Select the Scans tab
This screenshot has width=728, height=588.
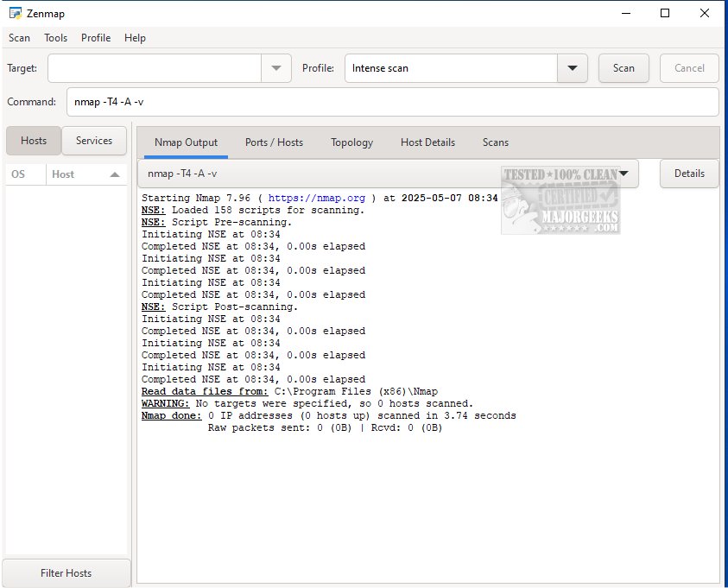[495, 142]
